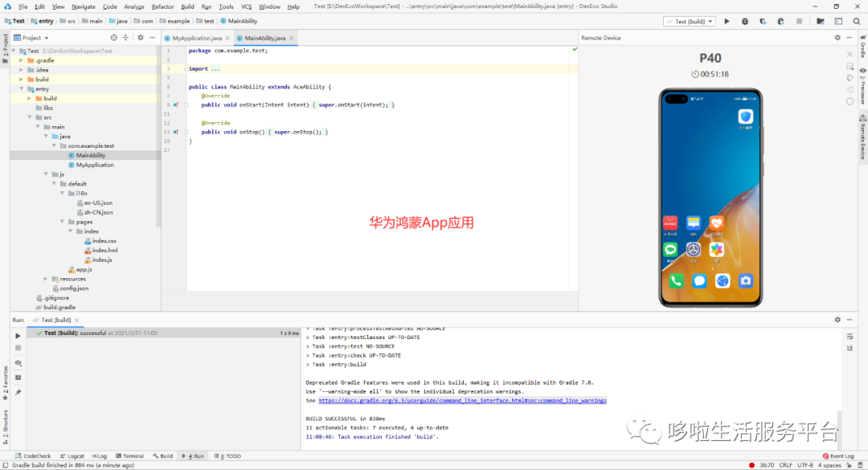The height and width of the screenshot is (470, 868).
Task: Open the HiLog tool window
Action: coord(99,456)
